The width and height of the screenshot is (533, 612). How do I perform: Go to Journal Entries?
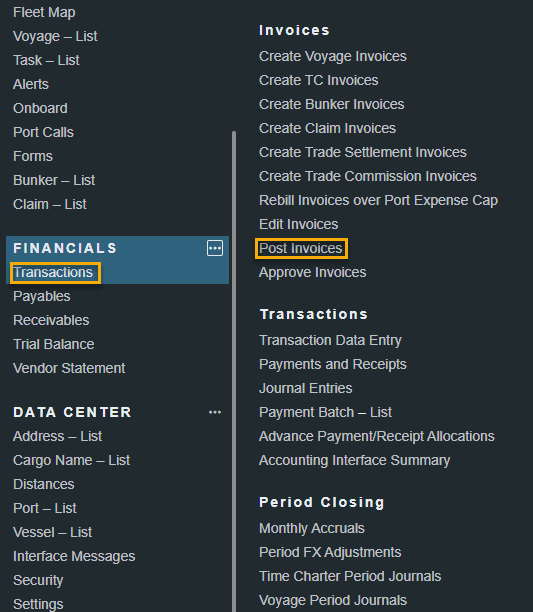pyautogui.click(x=306, y=388)
